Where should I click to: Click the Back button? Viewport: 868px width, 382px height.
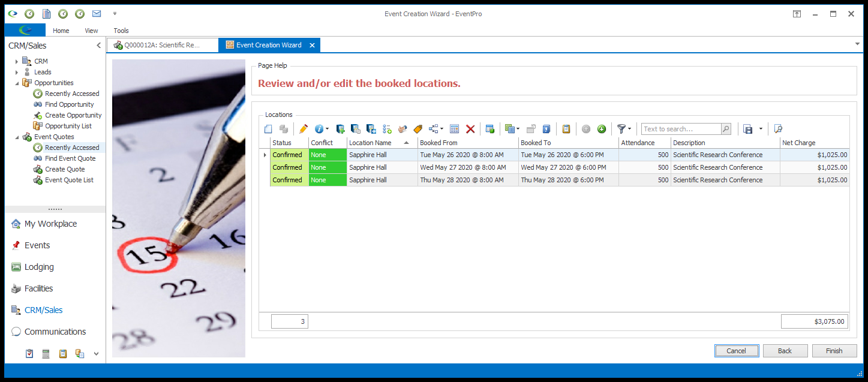click(x=785, y=351)
